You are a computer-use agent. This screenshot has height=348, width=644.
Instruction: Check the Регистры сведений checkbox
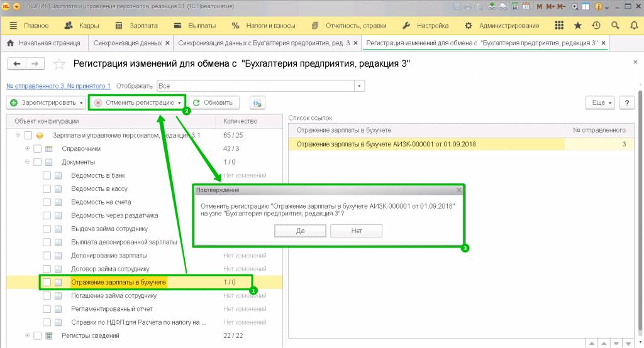(37, 335)
